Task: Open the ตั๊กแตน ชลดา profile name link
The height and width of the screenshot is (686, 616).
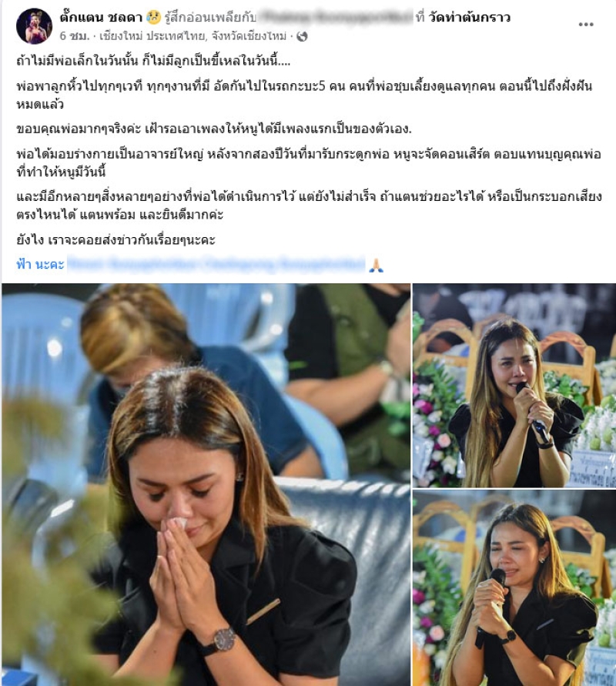Action: pyautogui.click(x=101, y=18)
